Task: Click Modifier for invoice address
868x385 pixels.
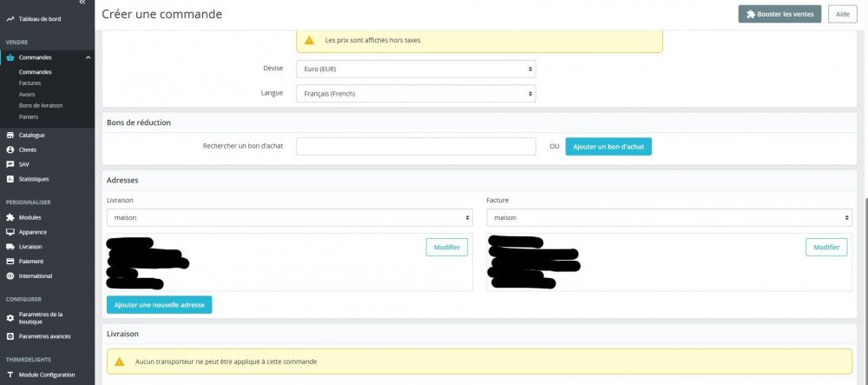Action: [826, 247]
